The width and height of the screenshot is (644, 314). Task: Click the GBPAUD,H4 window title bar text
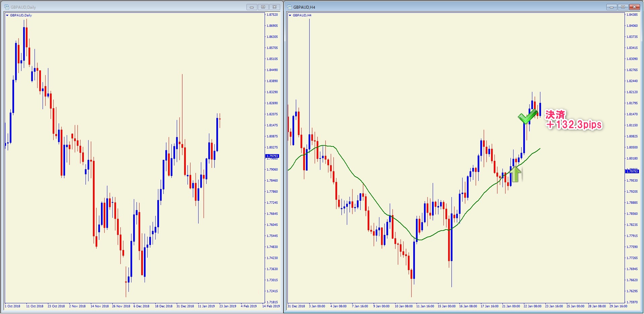304,7
